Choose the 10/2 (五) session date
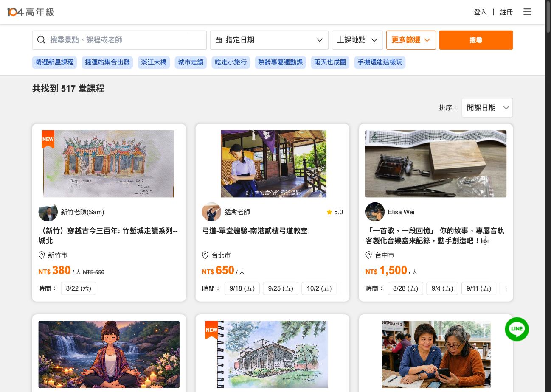551x392 pixels. click(319, 288)
